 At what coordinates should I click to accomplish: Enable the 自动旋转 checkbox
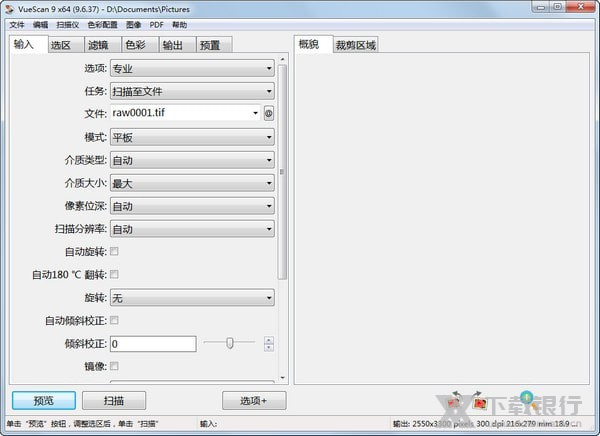(x=114, y=252)
